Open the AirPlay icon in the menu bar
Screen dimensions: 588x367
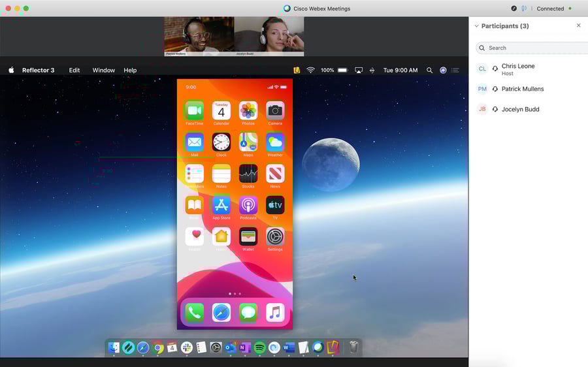click(359, 70)
